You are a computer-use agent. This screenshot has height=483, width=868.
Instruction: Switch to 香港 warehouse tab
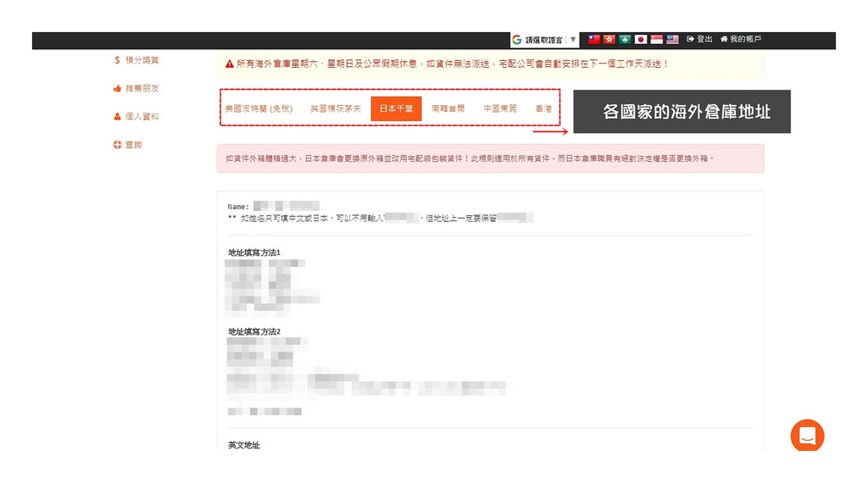click(x=543, y=109)
